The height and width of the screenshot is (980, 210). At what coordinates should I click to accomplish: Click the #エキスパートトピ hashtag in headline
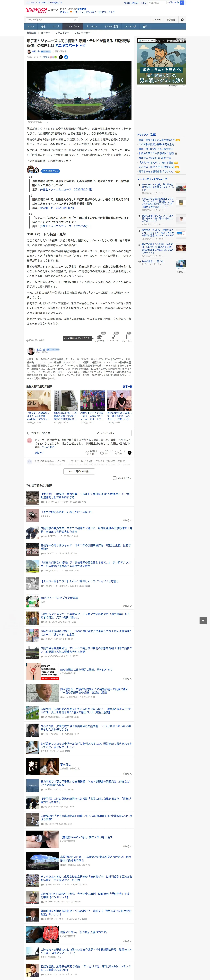[x=70, y=46]
